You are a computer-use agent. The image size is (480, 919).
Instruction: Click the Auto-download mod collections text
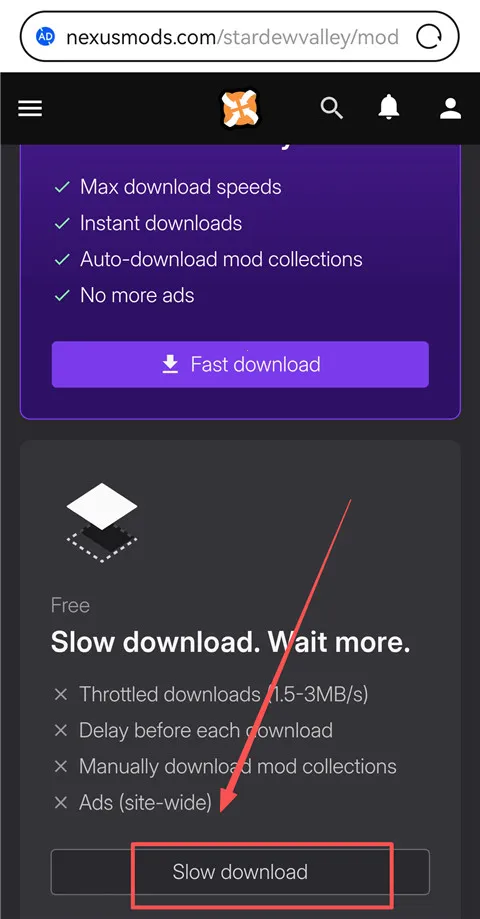tap(221, 259)
